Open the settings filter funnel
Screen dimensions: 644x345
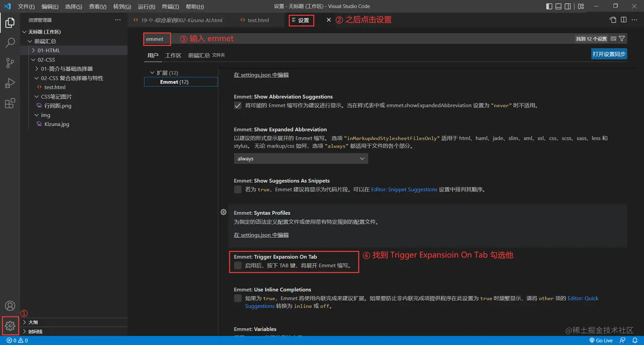click(622, 39)
